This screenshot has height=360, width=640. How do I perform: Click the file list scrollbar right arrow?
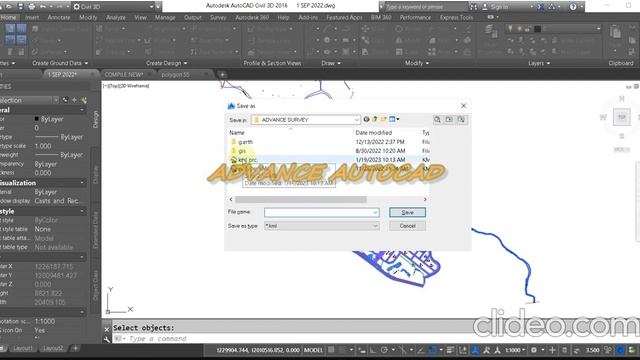click(x=425, y=199)
